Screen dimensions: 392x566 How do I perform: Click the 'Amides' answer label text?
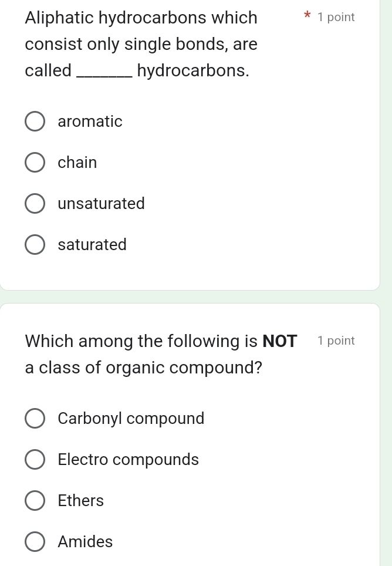(x=85, y=542)
